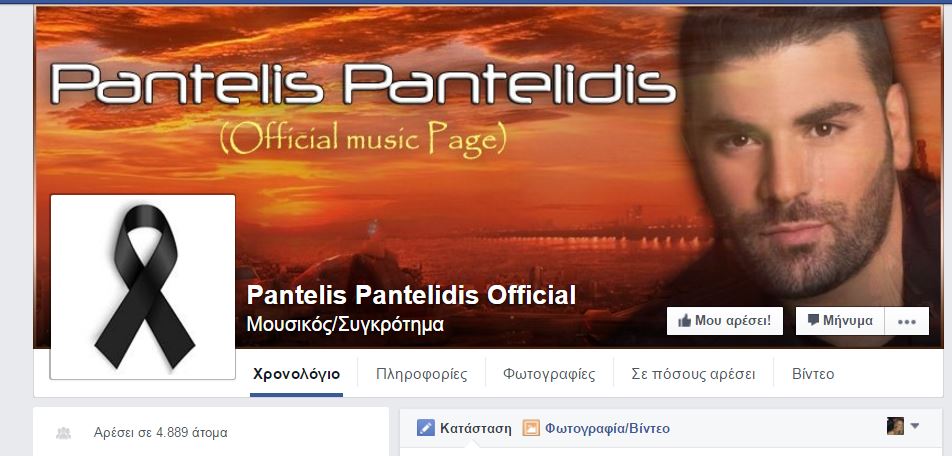The width and height of the screenshot is (952, 456).
Task: Switch to the Χρονολόγιο tab
Action: pyautogui.click(x=296, y=374)
